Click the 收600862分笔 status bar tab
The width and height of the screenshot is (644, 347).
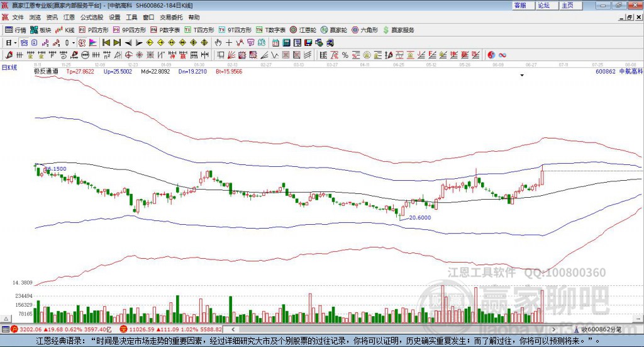tap(599, 329)
